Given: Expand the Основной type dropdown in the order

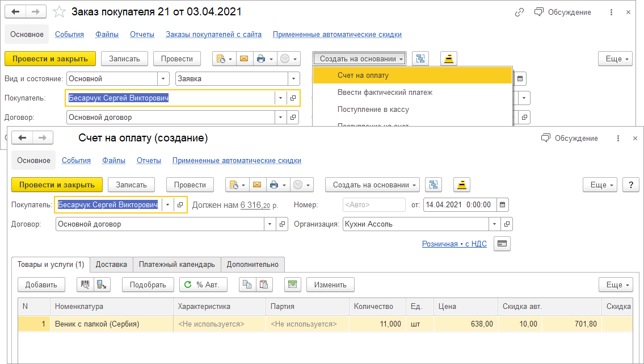Looking at the screenshot, I should pyautogui.click(x=163, y=78).
